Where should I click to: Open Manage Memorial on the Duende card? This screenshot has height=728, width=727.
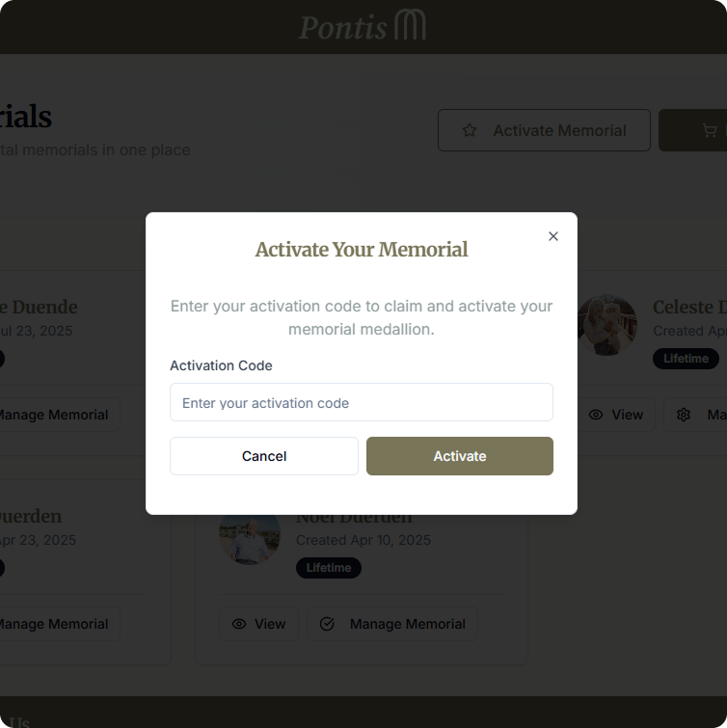(52, 415)
